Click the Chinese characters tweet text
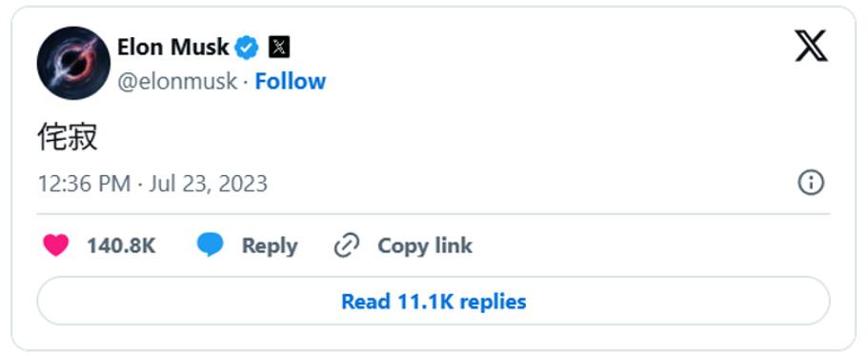Viewport: 868px width, 356px height. pos(68,136)
